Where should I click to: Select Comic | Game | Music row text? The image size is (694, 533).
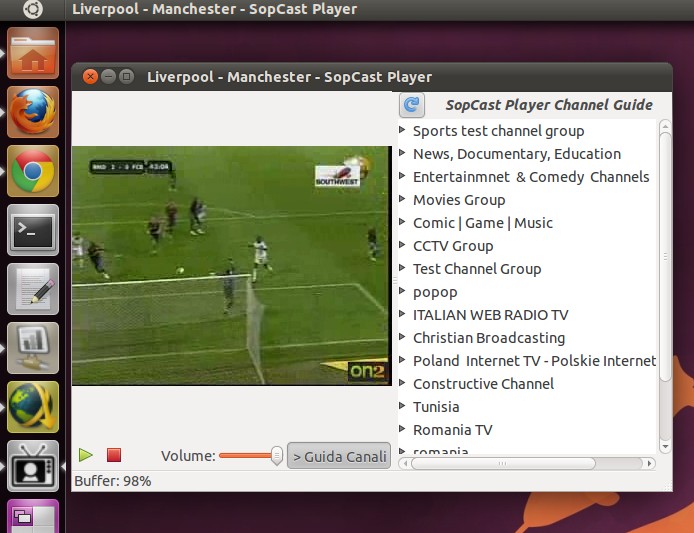[x=482, y=223]
